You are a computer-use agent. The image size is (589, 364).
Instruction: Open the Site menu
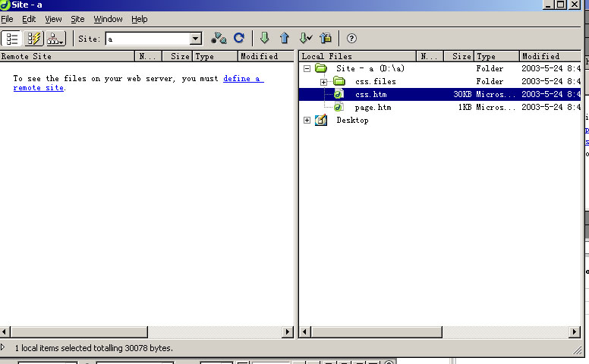[x=77, y=19]
